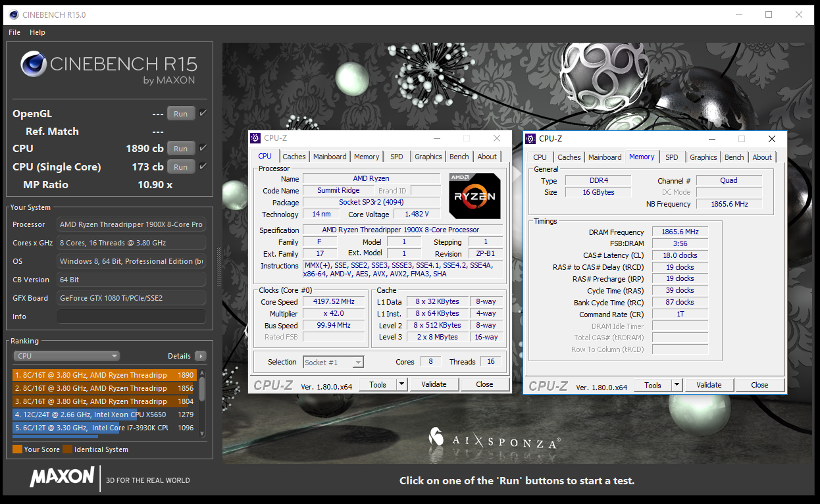Open the Bench tab in left CPU-Z window

(x=459, y=157)
